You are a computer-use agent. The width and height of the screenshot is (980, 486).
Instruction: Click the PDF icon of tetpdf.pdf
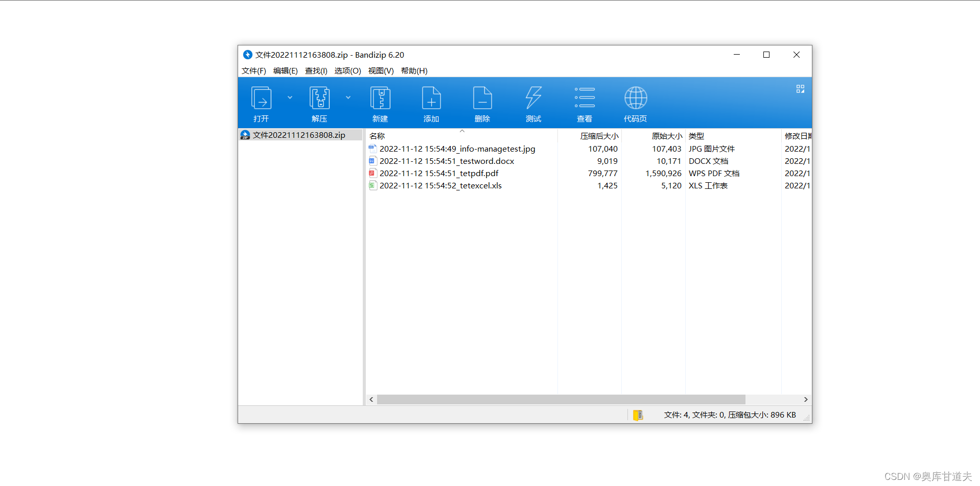[x=372, y=173]
